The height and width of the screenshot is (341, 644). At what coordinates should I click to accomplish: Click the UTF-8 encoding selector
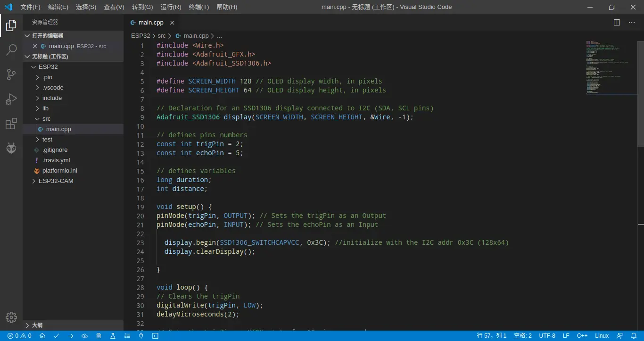coord(547,336)
